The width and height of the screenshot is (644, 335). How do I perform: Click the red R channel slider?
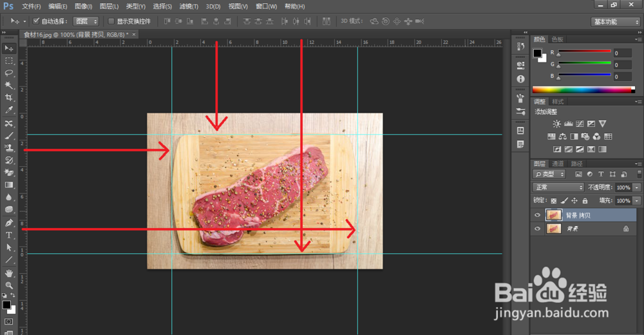coord(584,52)
